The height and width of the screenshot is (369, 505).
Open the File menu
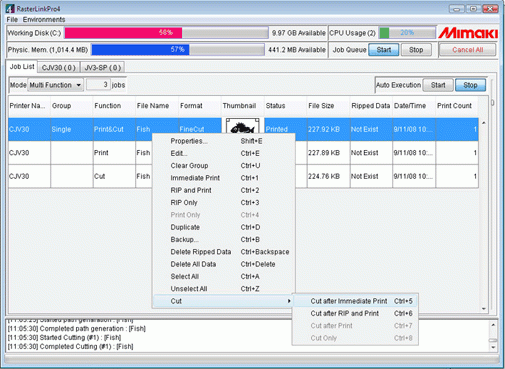pyautogui.click(x=12, y=19)
